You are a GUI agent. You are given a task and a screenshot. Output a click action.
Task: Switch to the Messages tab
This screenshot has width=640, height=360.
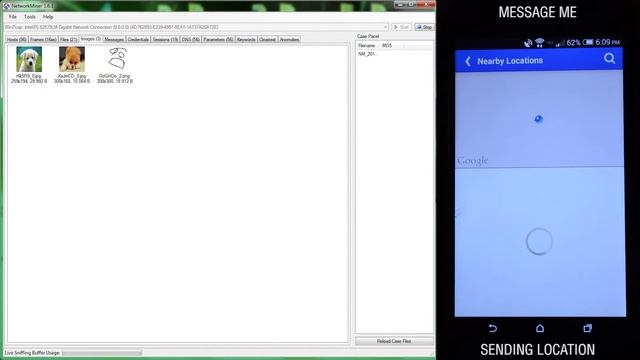click(x=114, y=40)
